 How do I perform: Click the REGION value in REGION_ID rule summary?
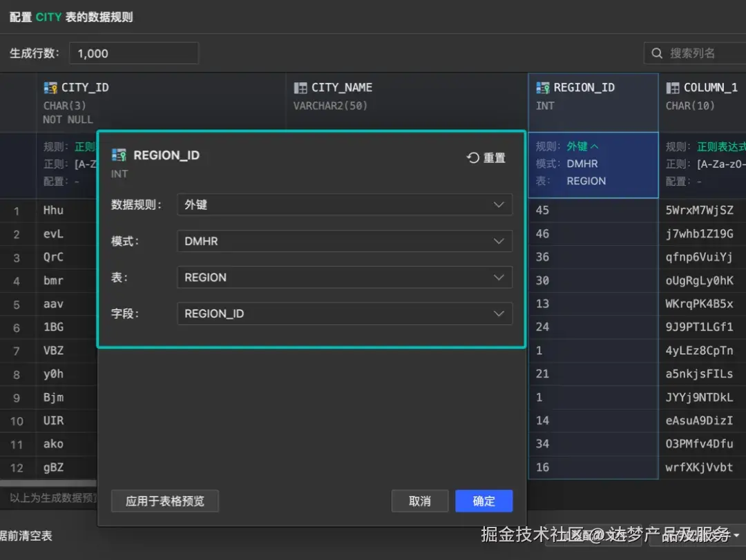click(x=586, y=182)
